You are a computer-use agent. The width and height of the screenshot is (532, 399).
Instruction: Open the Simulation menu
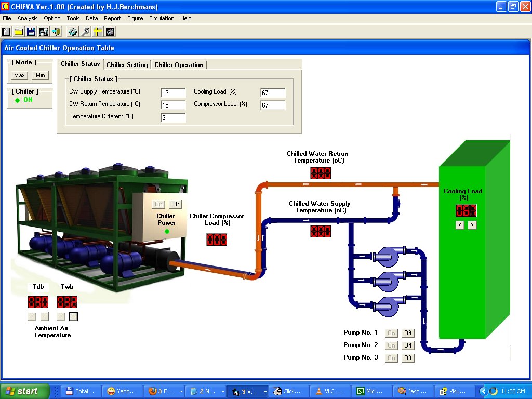pos(162,18)
